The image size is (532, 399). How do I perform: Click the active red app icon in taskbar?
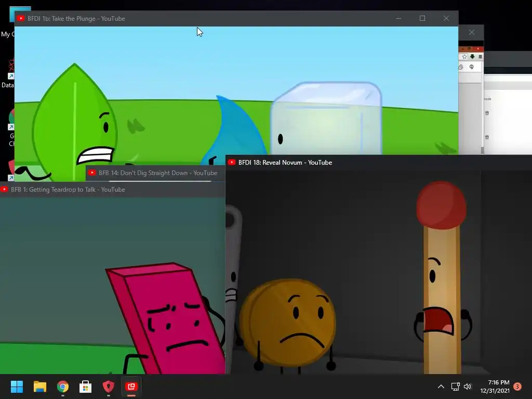coord(131,387)
